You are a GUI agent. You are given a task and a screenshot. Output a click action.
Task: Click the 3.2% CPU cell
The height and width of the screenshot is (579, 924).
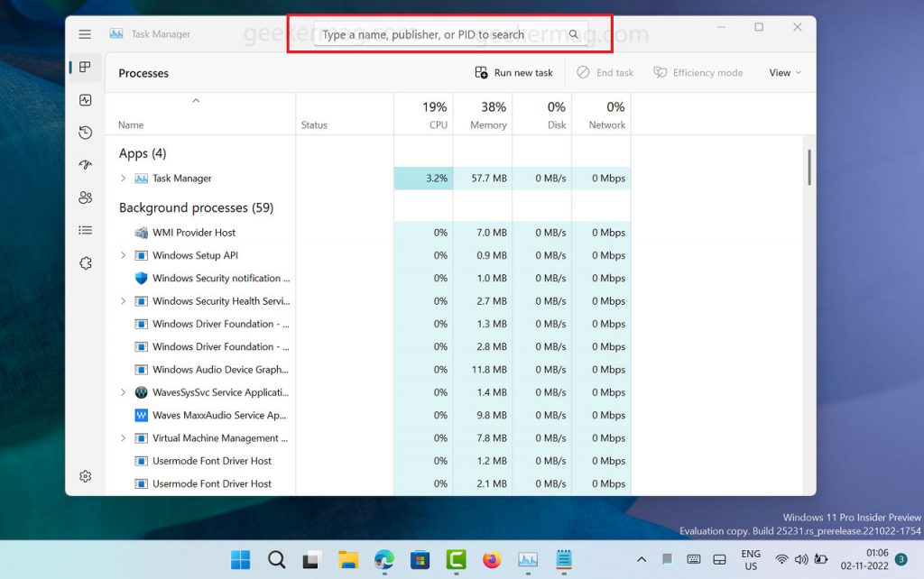click(424, 178)
